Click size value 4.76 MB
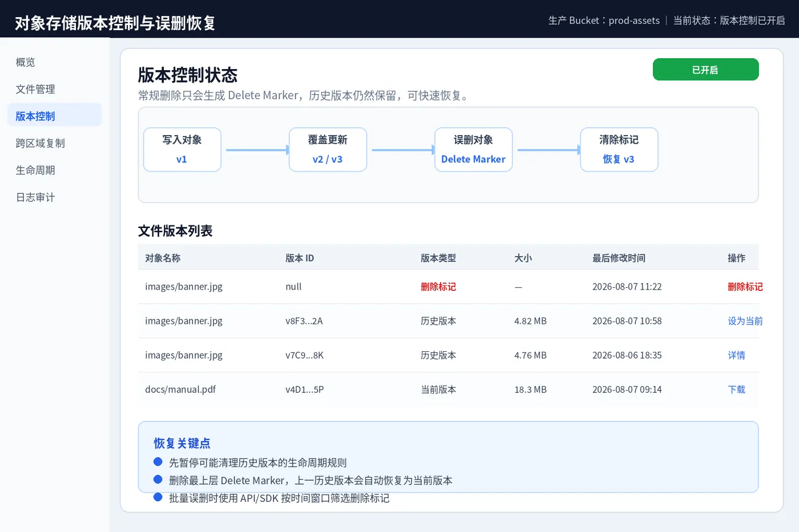 coord(530,355)
